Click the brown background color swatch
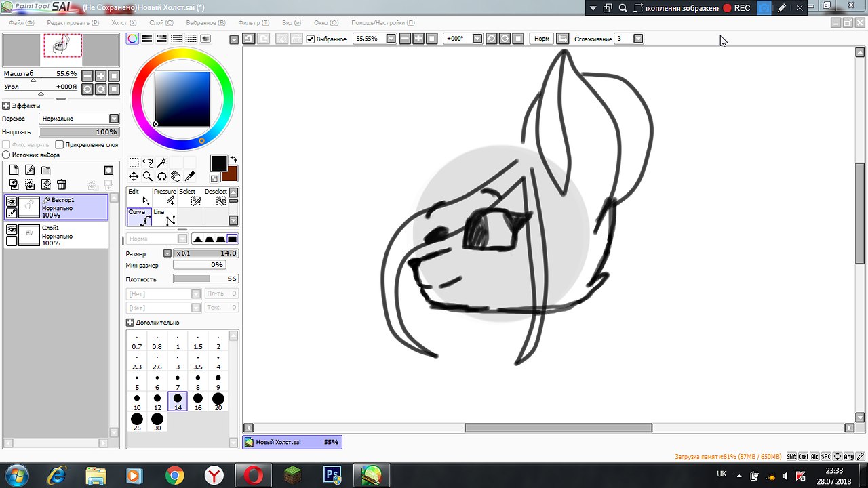The height and width of the screenshot is (488, 868). 231,175
